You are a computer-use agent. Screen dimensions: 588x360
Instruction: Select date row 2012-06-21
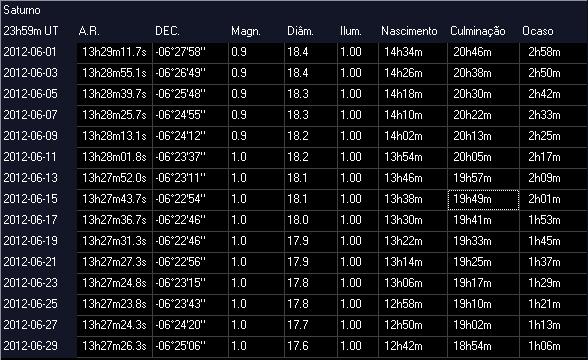pyautogui.click(x=30, y=262)
